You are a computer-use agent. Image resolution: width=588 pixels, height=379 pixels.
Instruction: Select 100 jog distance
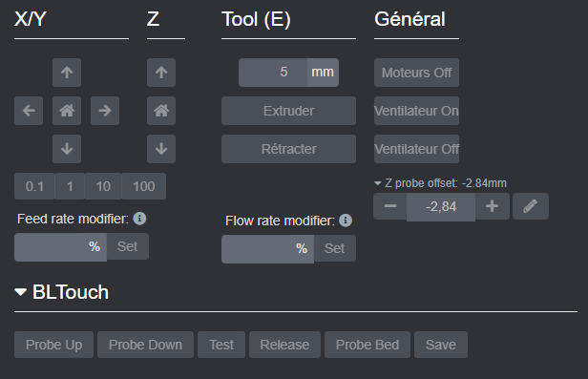click(143, 186)
